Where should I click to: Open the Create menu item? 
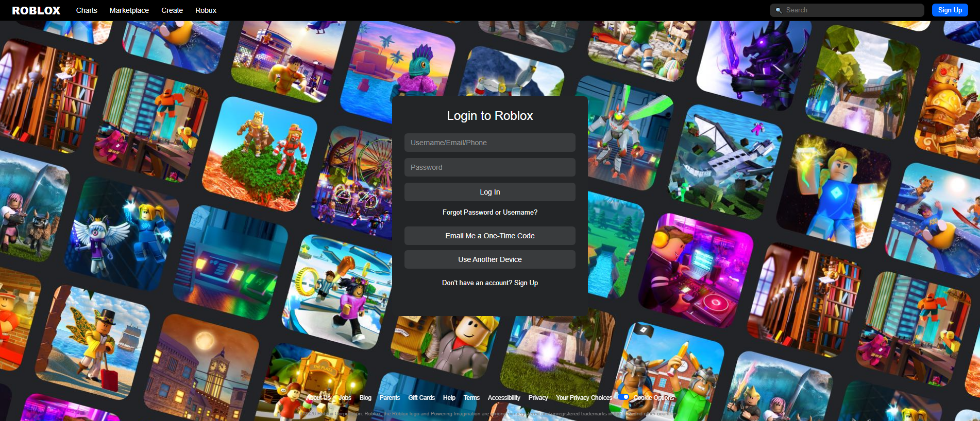172,10
